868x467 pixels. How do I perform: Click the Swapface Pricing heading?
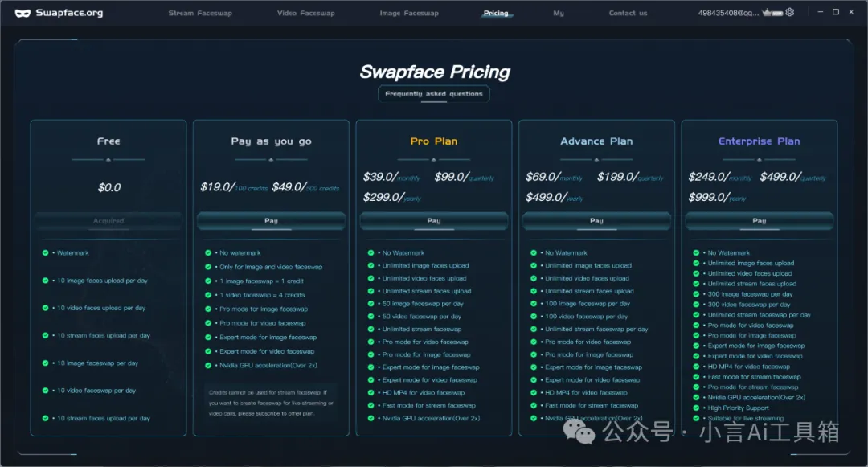tap(435, 72)
